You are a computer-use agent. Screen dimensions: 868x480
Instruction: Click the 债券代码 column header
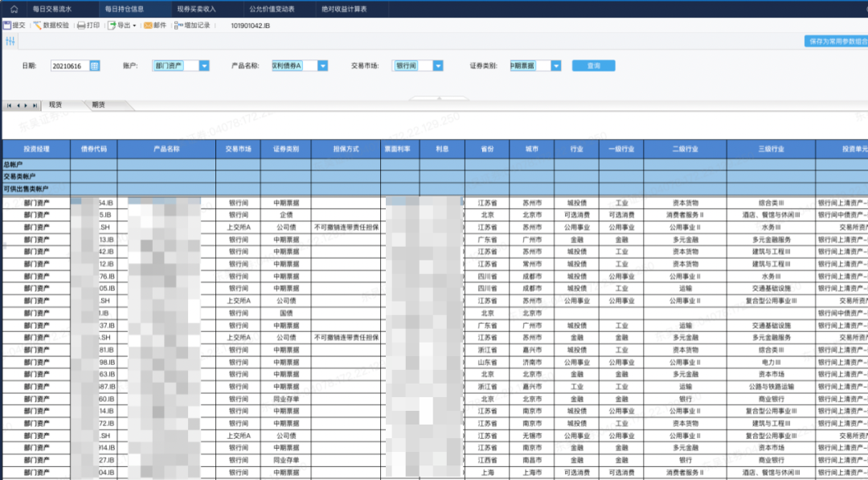94,150
